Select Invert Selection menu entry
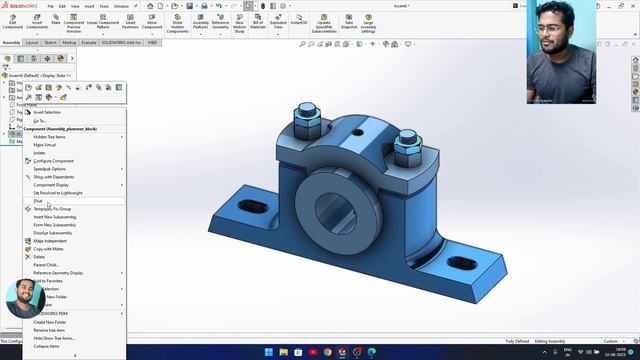 click(74, 112)
